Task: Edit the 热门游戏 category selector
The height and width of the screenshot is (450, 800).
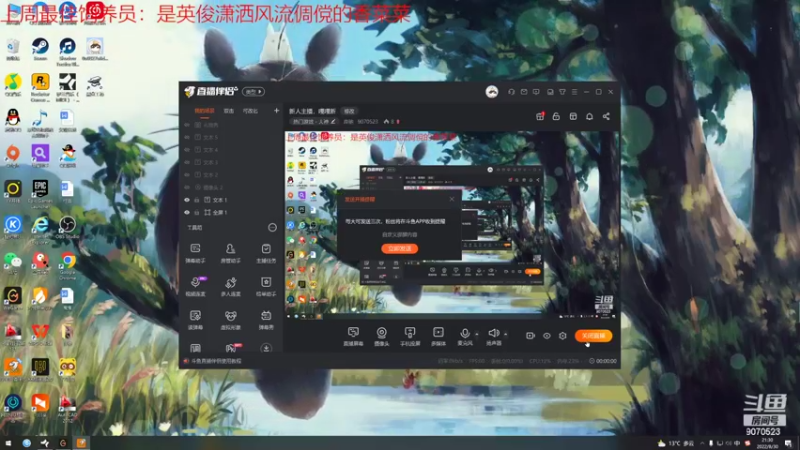Action: pos(314,122)
